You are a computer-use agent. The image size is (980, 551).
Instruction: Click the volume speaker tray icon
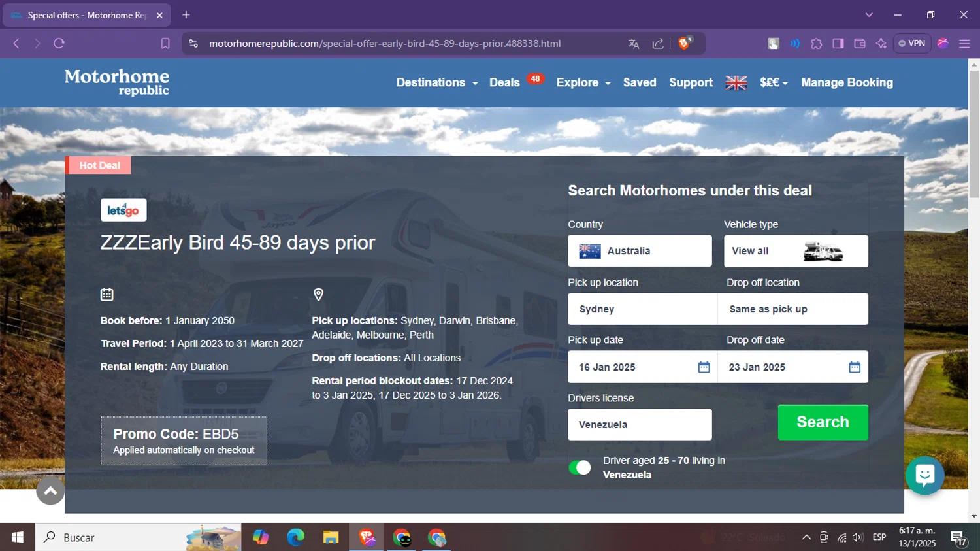click(858, 537)
